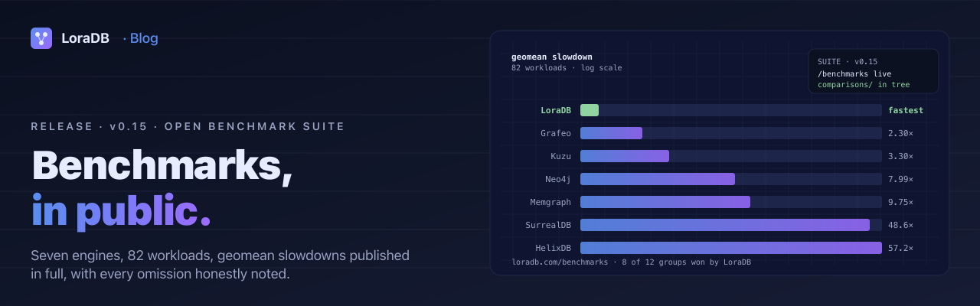Click the Kuzu row label
The image size is (980, 306).
561,156
